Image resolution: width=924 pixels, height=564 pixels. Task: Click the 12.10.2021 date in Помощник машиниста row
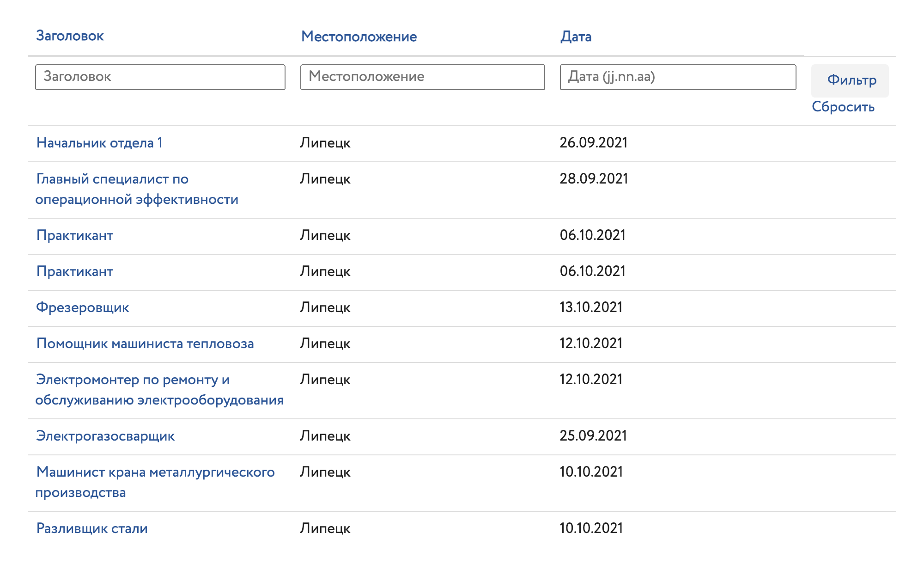click(x=591, y=343)
